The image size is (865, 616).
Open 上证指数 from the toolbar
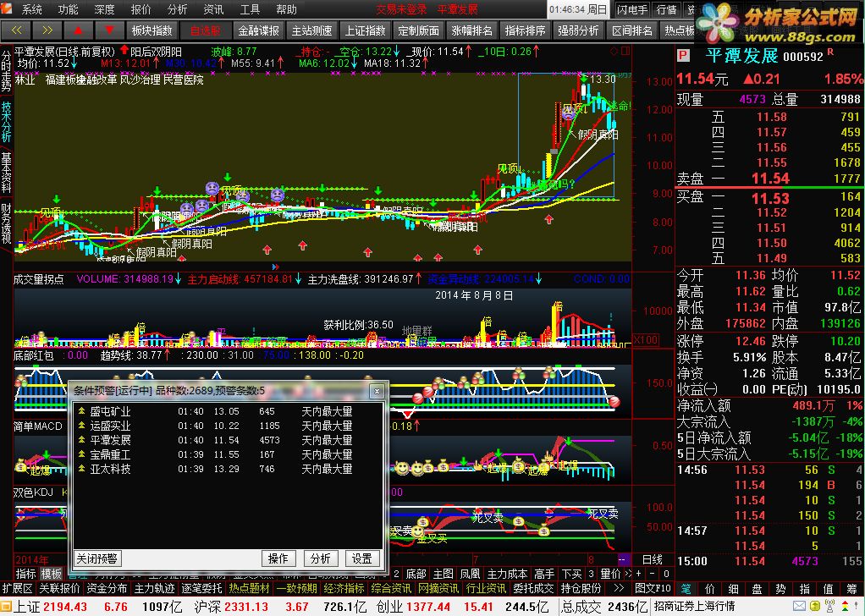[x=365, y=30]
